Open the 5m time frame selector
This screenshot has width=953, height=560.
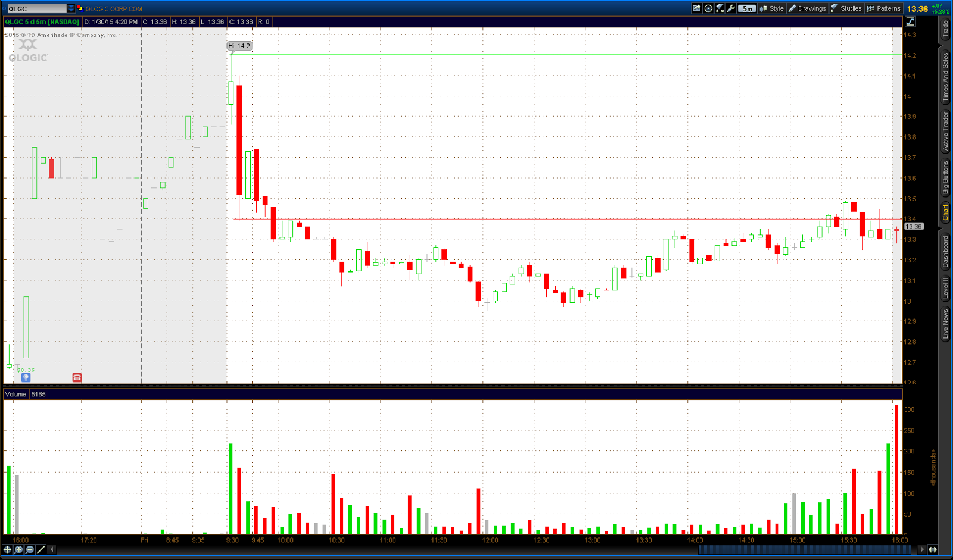point(747,8)
